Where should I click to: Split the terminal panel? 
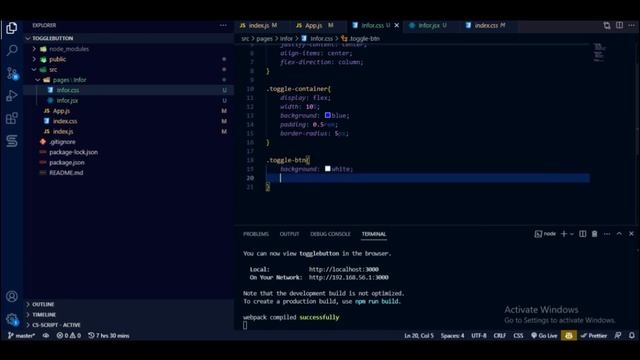(582, 234)
